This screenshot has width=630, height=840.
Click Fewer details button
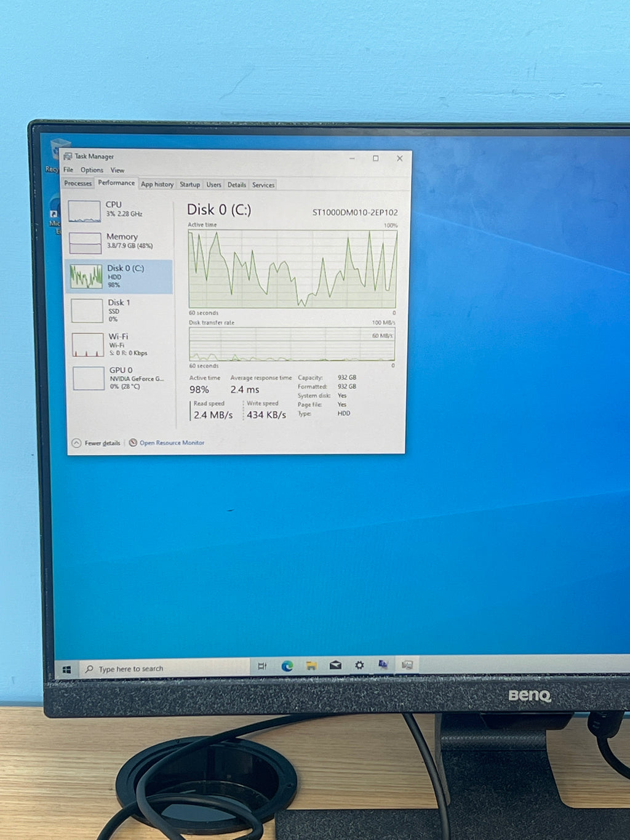point(96,443)
